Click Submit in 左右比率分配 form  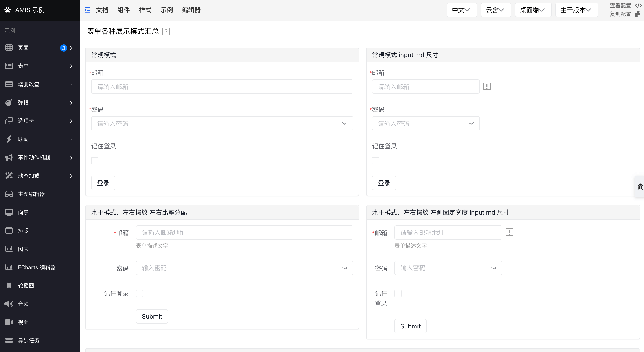[x=152, y=317]
